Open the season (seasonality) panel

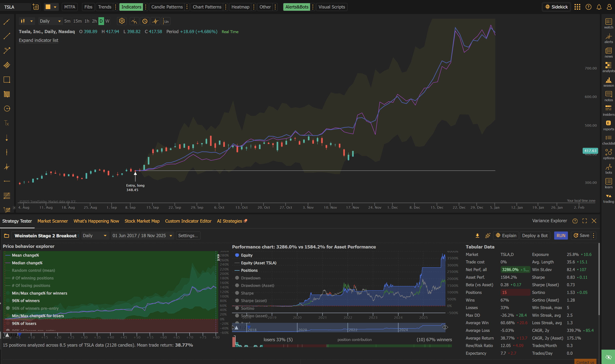608,82
